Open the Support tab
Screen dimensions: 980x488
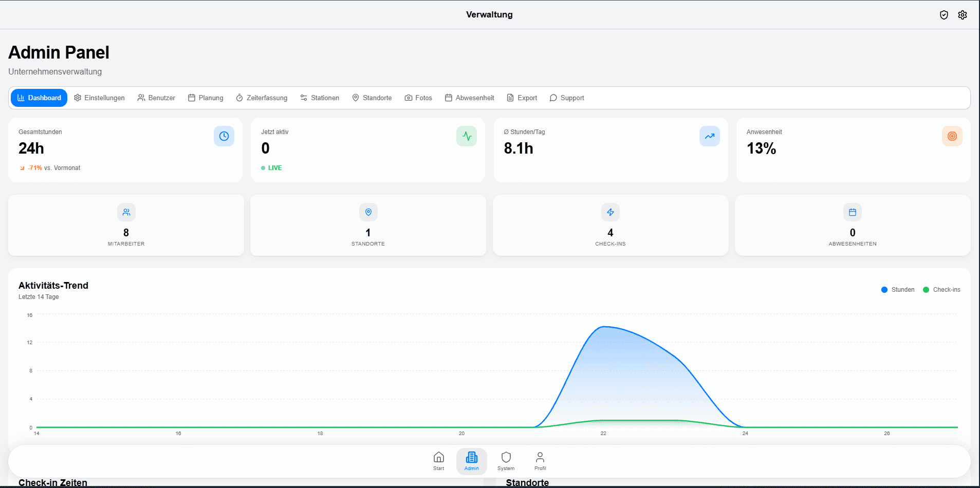pyautogui.click(x=567, y=98)
